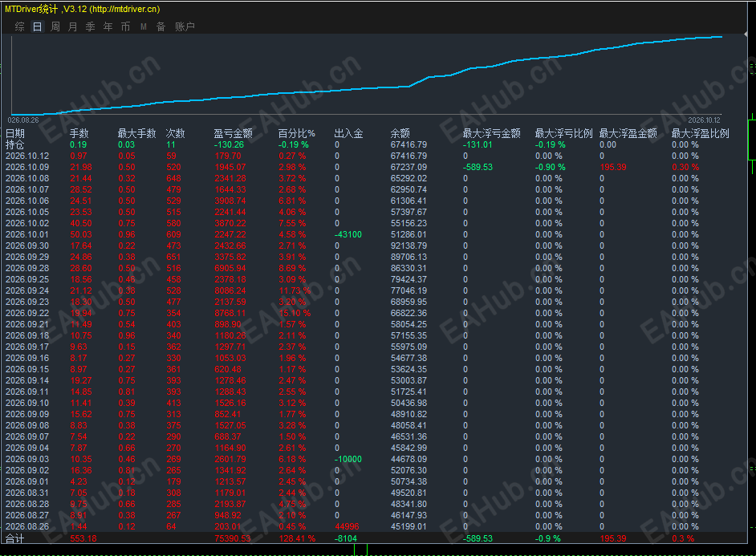Click the 最大浮盈金额 column header
This screenshot has width=756, height=556.
628,133
